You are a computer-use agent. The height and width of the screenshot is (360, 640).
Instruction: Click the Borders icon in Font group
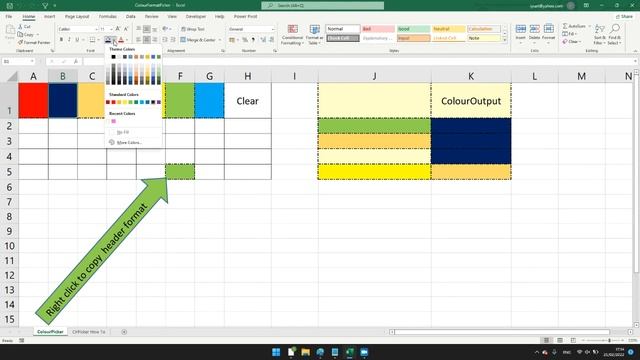pos(92,40)
